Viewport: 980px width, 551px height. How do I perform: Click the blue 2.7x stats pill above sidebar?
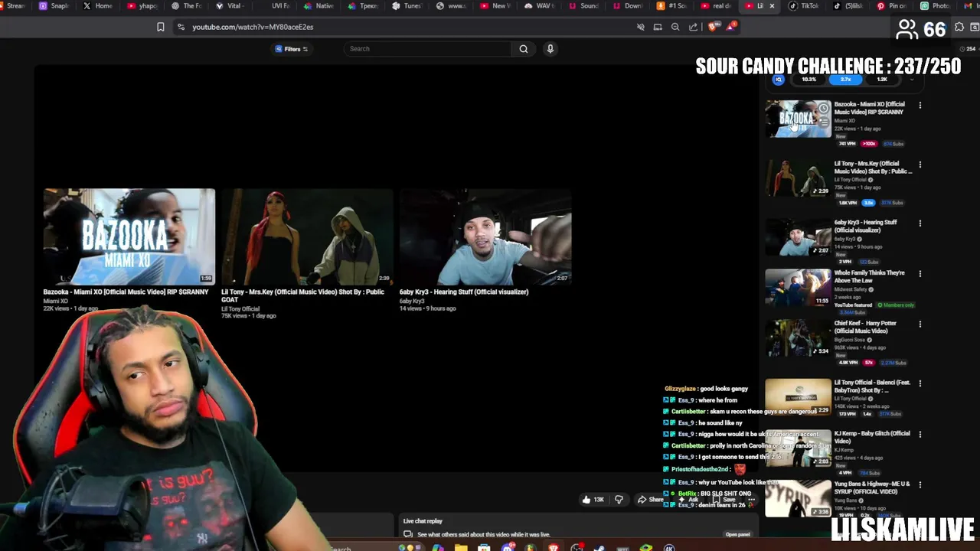845,80
